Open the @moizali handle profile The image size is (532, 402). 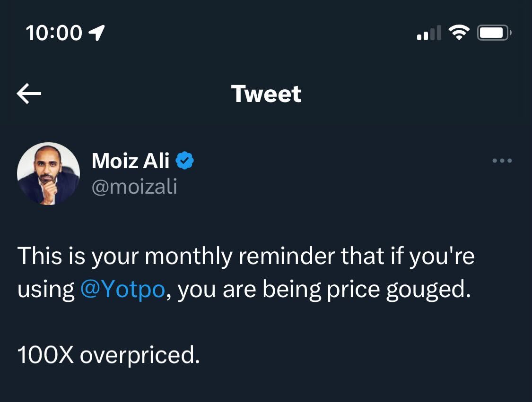(134, 187)
